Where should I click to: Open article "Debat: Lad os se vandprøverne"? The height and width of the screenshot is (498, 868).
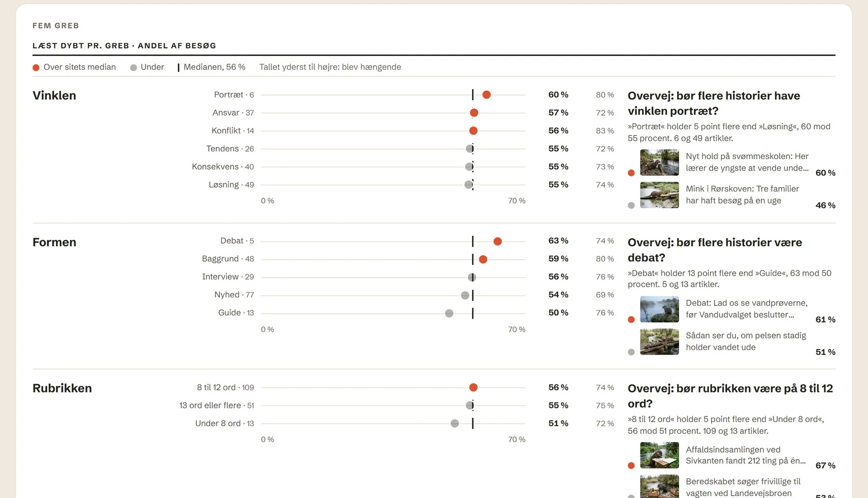746,309
